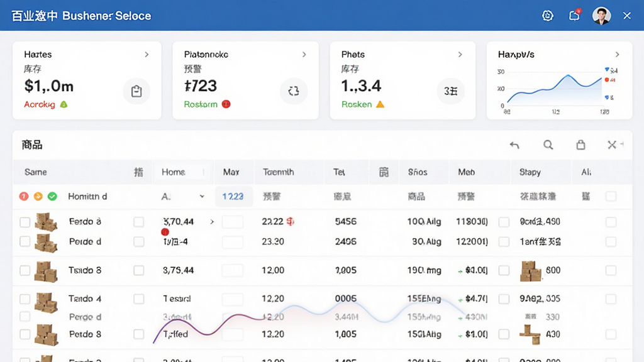Viewport: 644px width, 362px height.
Task: Click the Acrckig link in Hartes card
Action: pyautogui.click(x=40, y=104)
